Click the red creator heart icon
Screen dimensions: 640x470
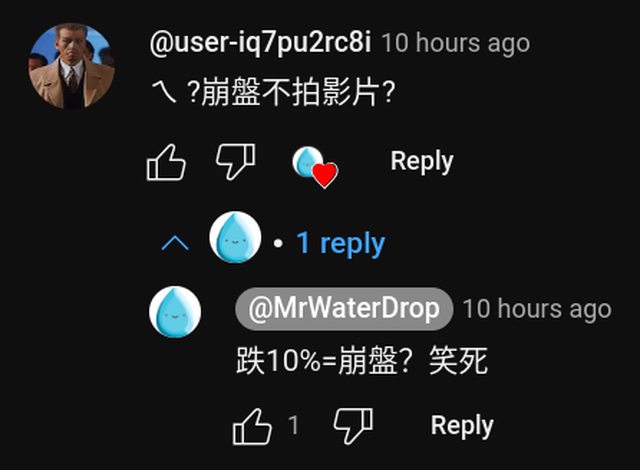pos(325,175)
